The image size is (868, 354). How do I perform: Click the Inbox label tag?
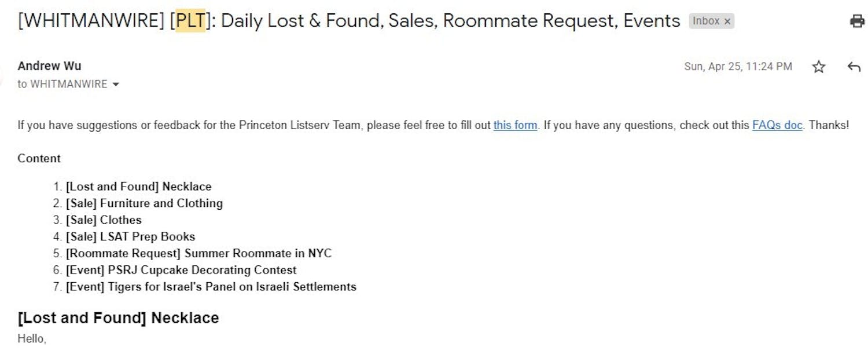(706, 21)
